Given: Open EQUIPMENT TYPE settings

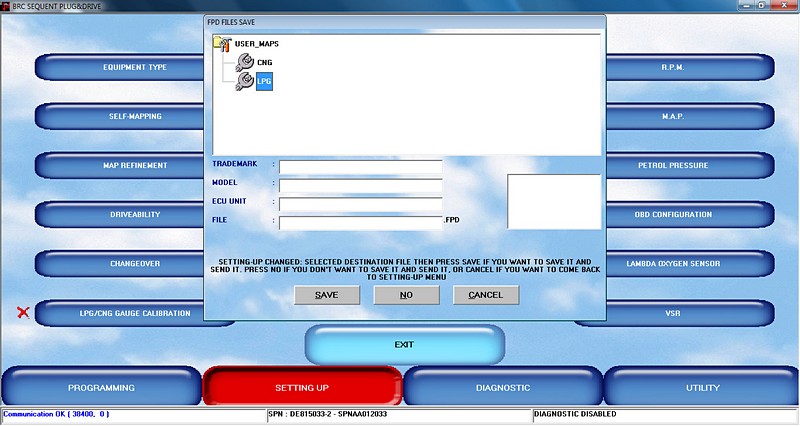Looking at the screenshot, I should [x=120, y=67].
